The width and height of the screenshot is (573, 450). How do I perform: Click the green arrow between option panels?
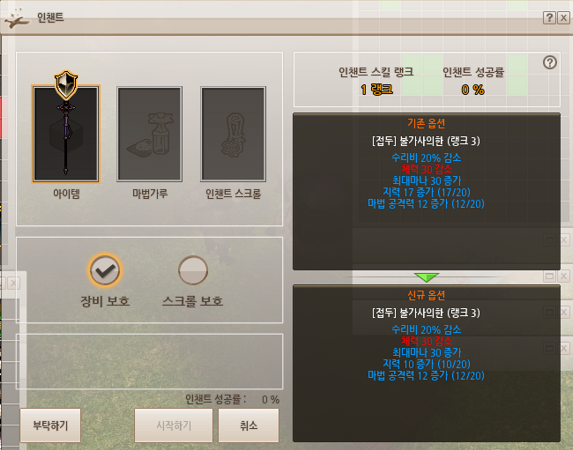click(426, 277)
